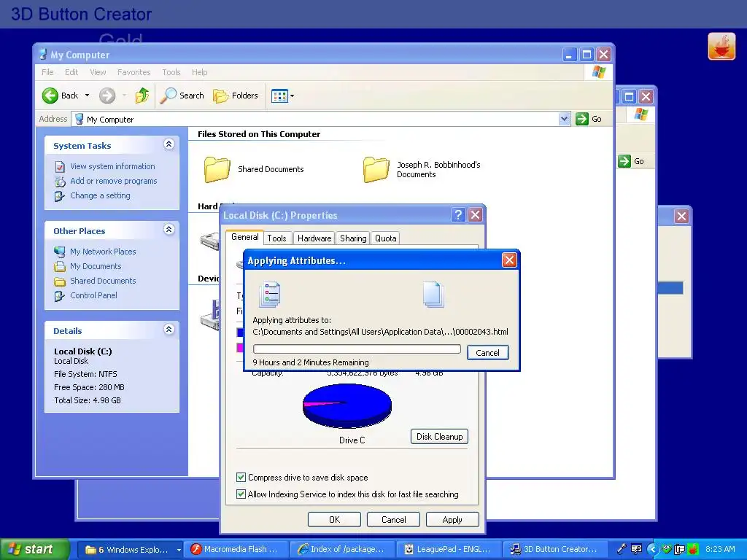
Task: Switch to 3D Button Creator taskbar item
Action: (556, 549)
